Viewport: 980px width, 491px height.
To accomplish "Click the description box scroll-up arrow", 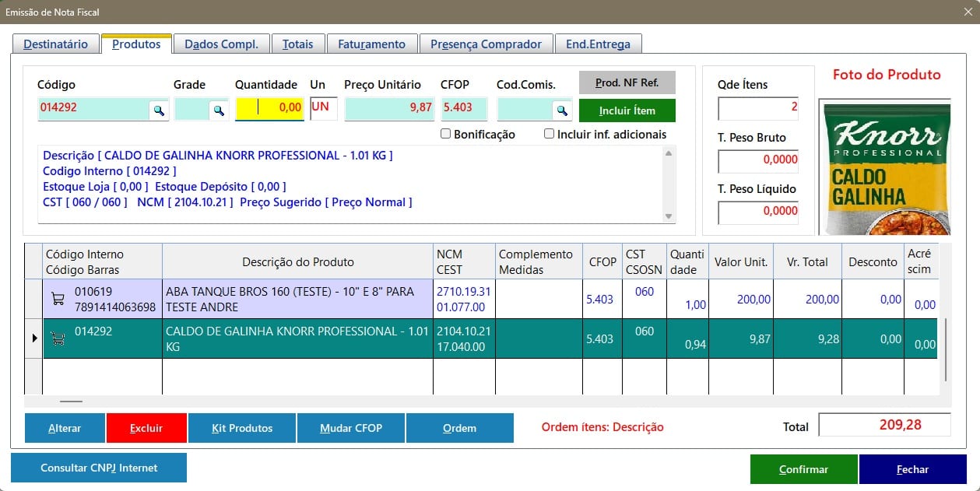I will click(x=668, y=154).
